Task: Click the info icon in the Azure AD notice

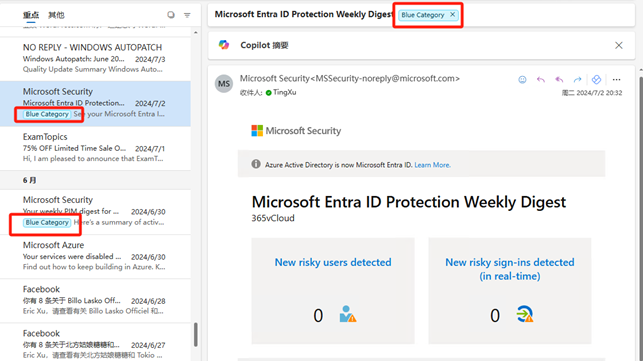Action: (256, 164)
